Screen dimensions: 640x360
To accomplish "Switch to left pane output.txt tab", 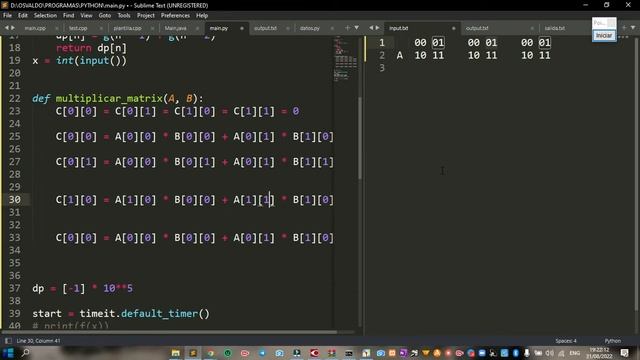I will [265, 28].
